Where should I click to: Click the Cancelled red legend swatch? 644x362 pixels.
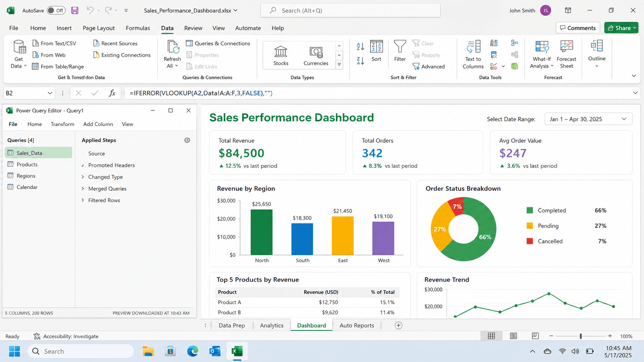point(530,241)
